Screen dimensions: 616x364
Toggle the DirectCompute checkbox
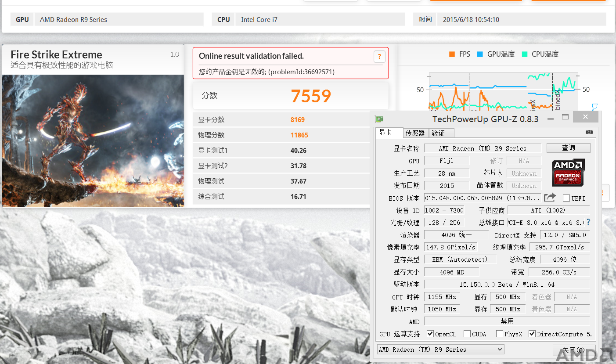tap(532, 334)
